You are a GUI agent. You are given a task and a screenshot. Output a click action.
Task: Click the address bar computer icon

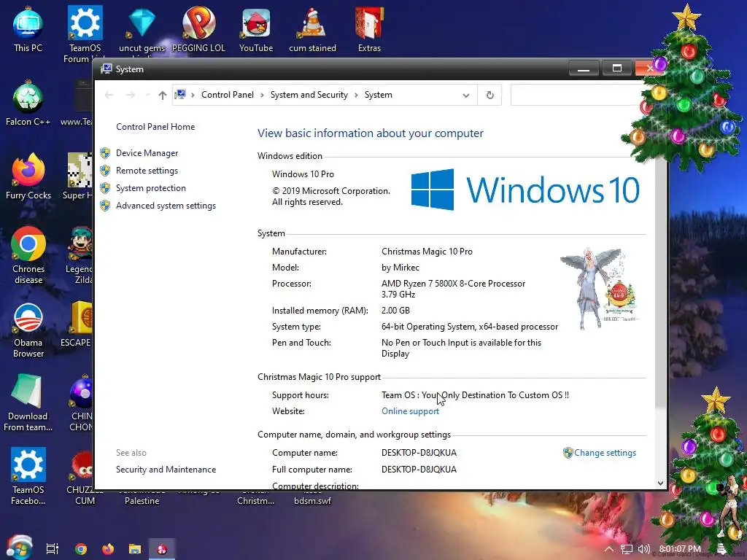click(x=180, y=95)
